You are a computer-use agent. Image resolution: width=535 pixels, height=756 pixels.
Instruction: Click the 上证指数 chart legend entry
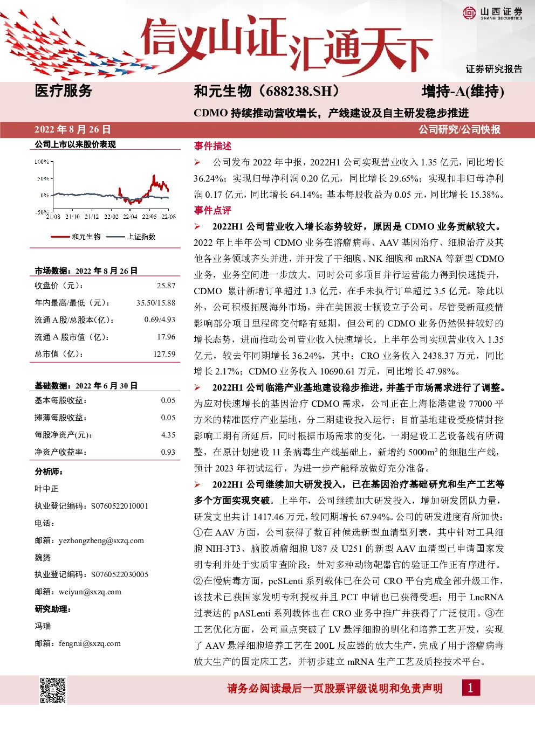[x=131, y=237]
